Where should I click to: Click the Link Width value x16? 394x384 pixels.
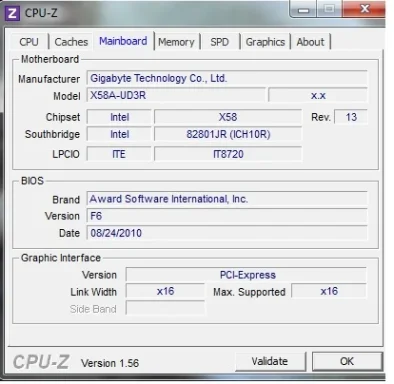pos(165,291)
